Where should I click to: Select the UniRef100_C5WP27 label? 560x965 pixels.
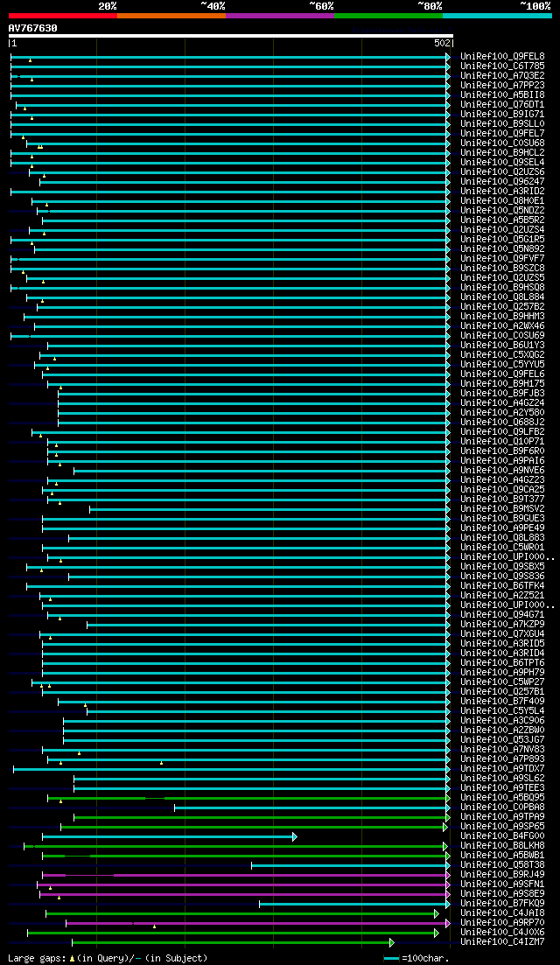(502, 682)
